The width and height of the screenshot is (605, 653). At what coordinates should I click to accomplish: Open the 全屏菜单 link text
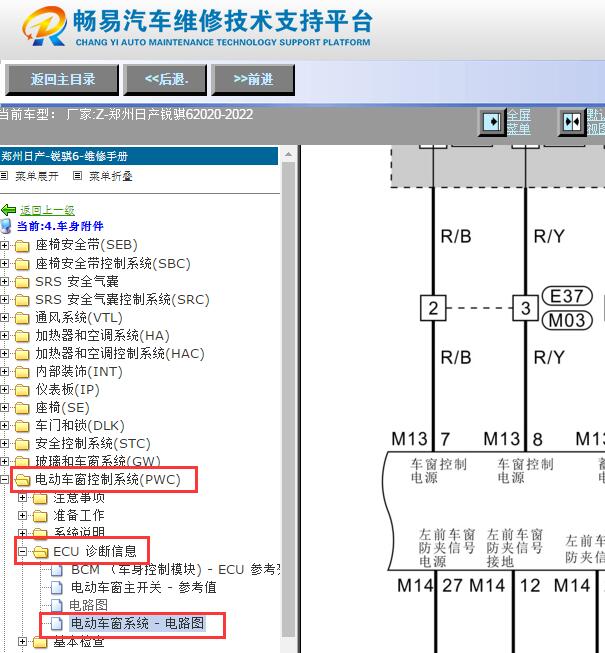coord(518,122)
